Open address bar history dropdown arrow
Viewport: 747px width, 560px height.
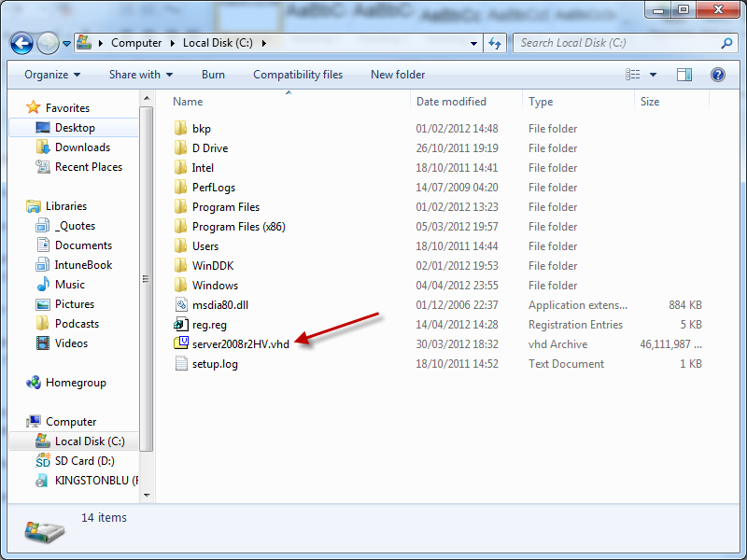click(474, 43)
